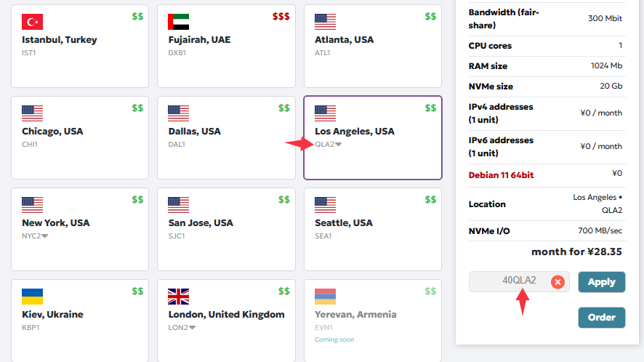644x362 pixels.
Task: Click the promo code input field
Action: tap(509, 281)
